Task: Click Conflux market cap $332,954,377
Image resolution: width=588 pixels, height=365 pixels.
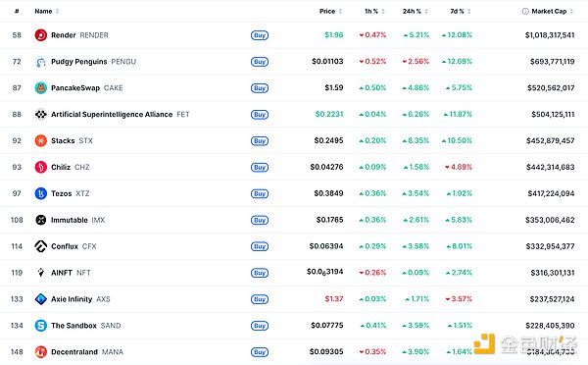Action: (550, 246)
